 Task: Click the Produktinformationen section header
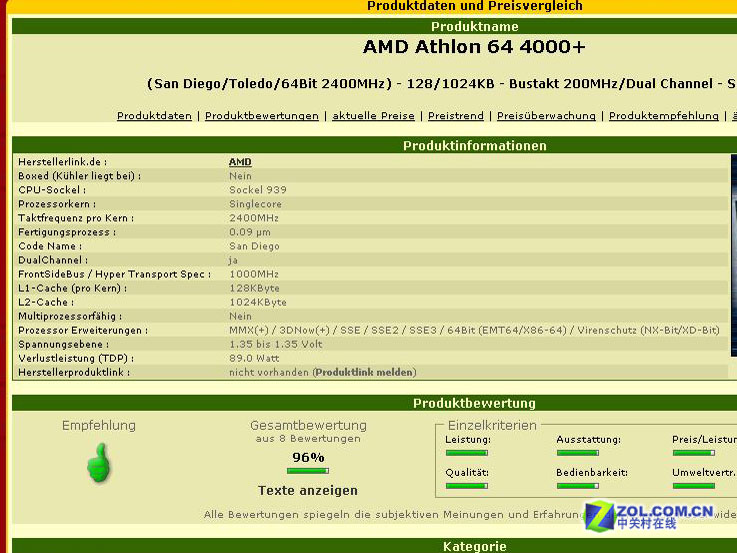[x=474, y=145]
